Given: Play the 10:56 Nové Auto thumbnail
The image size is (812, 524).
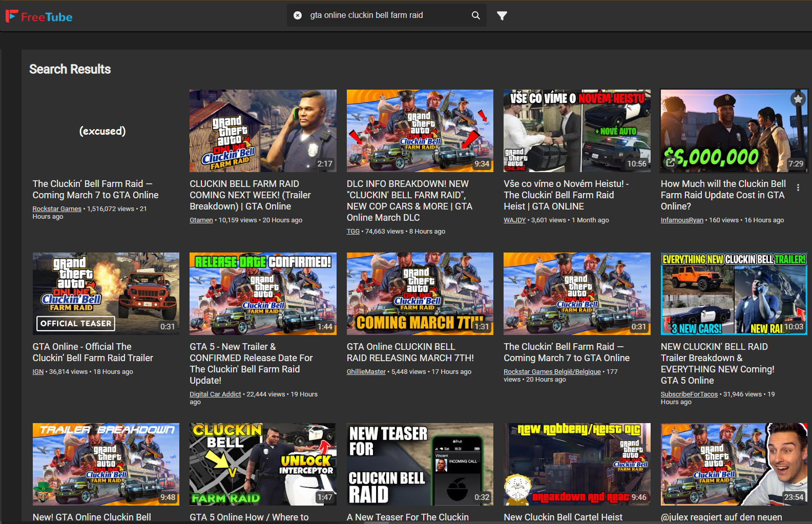Looking at the screenshot, I should [x=577, y=131].
